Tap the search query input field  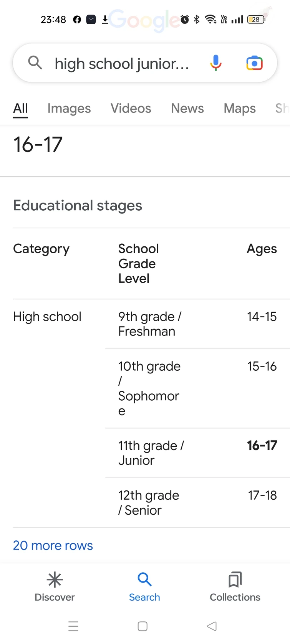coord(122,64)
